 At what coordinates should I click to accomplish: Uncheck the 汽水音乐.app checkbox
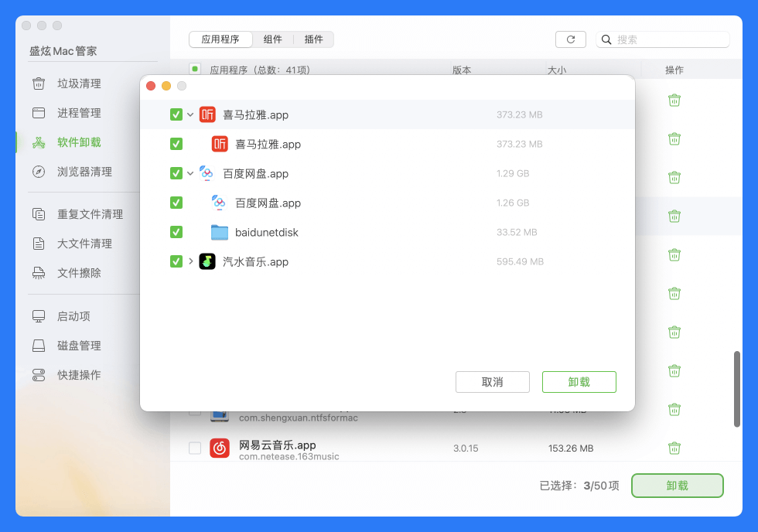click(x=175, y=261)
